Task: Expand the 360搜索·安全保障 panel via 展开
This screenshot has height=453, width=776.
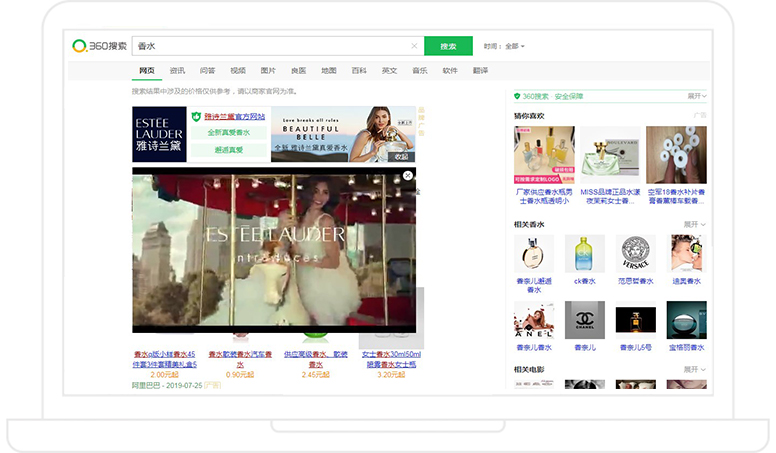Action: click(x=697, y=96)
